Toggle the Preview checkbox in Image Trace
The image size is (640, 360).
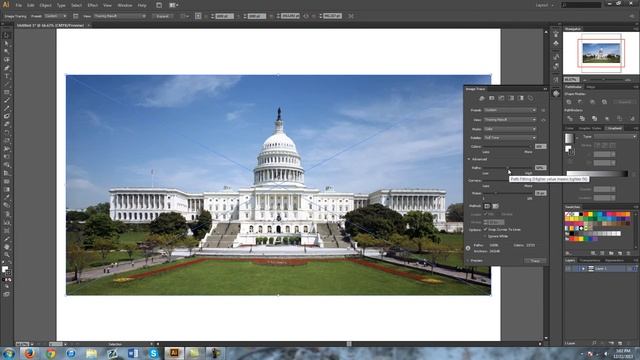(468, 260)
